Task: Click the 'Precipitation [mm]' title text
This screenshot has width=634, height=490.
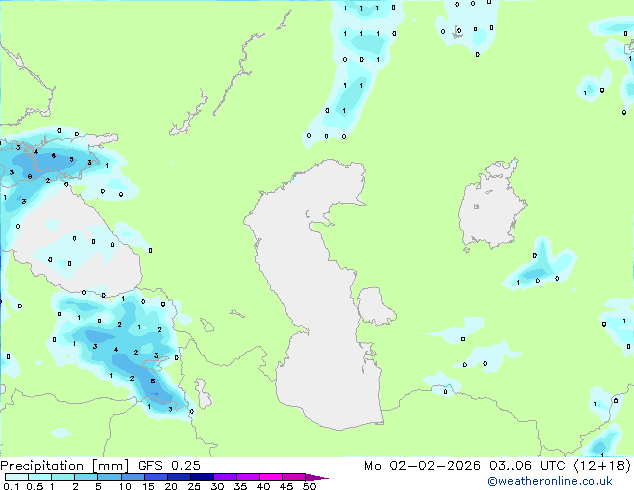Action: tap(65, 466)
